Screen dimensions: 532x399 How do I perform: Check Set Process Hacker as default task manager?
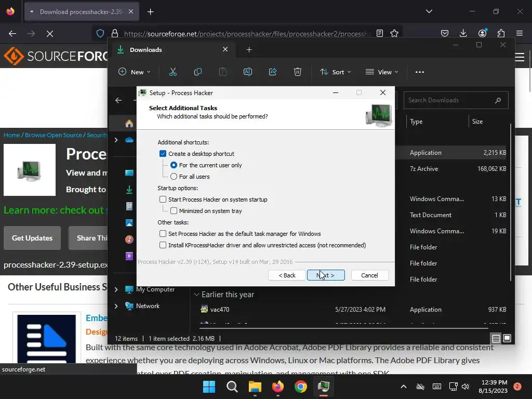[163, 233]
